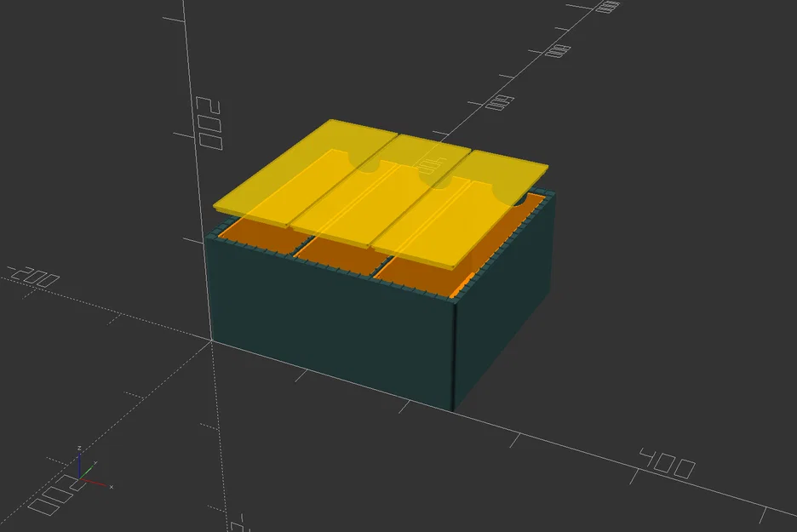797x532 pixels.
Task: Select the leftmost yellow sliding lid
Action: [x=305, y=174]
